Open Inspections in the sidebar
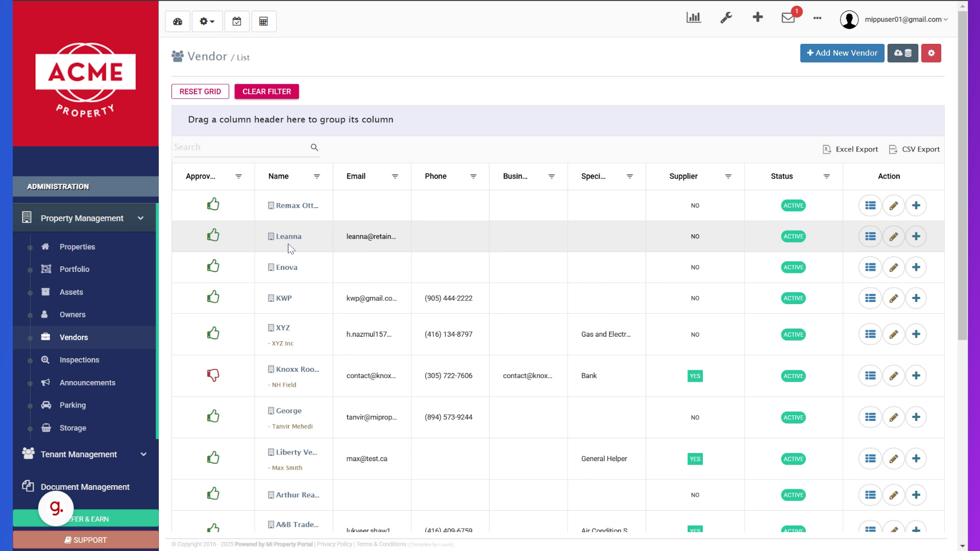The width and height of the screenshot is (980, 551). pos(79,360)
